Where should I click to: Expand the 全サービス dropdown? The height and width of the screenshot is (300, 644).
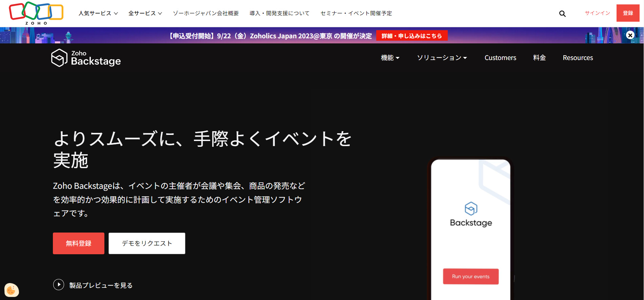click(145, 13)
